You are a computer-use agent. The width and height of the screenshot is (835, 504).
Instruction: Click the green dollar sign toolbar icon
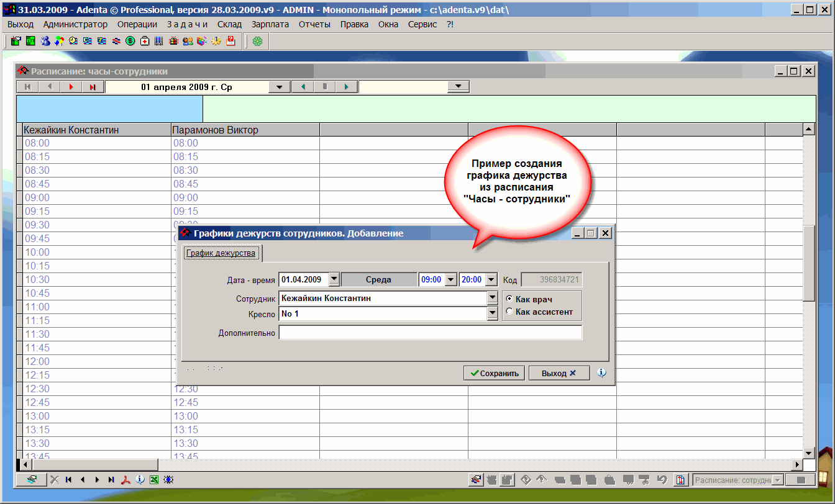[130, 42]
